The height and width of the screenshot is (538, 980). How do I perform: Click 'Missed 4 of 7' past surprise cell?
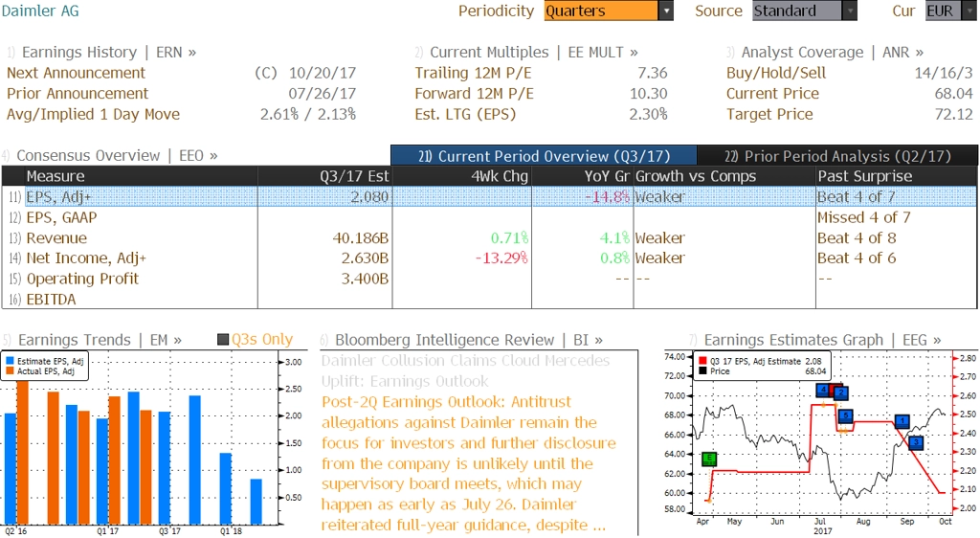click(864, 217)
